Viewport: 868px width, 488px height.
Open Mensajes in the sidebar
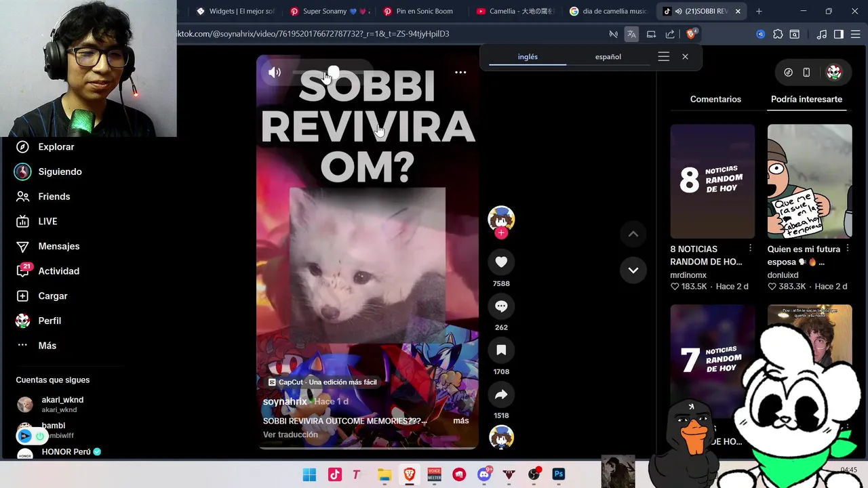click(x=47, y=246)
